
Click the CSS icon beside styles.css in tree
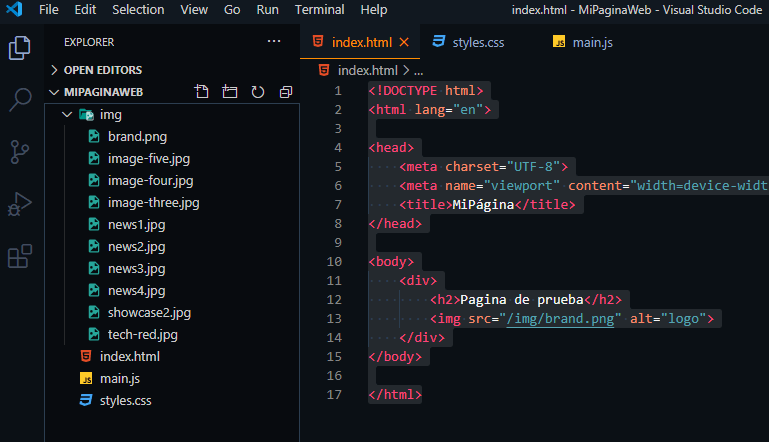click(x=86, y=400)
